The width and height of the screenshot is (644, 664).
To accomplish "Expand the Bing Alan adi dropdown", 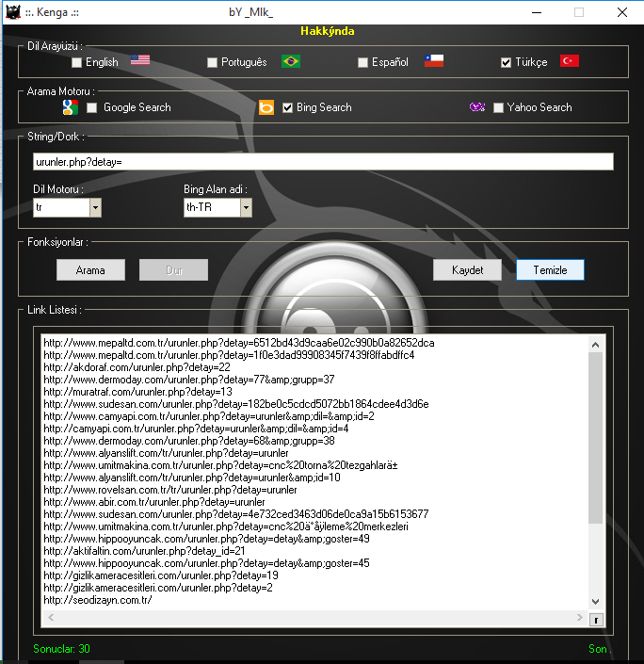I will coord(246,207).
